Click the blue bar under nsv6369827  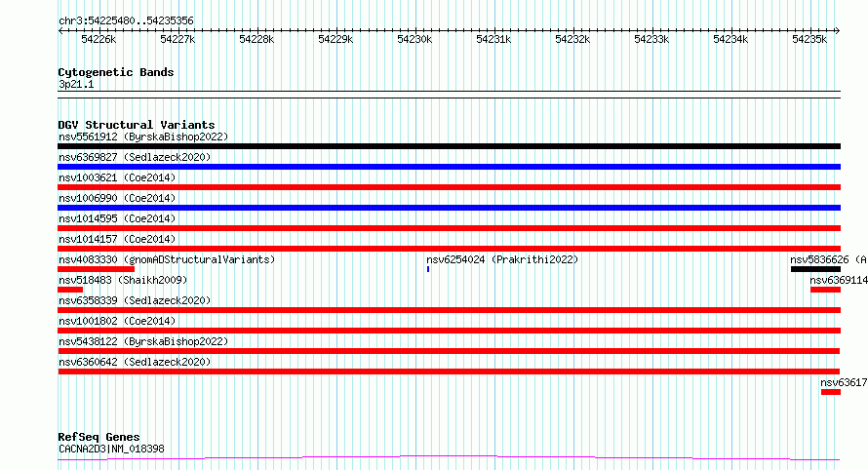pyautogui.click(x=449, y=167)
